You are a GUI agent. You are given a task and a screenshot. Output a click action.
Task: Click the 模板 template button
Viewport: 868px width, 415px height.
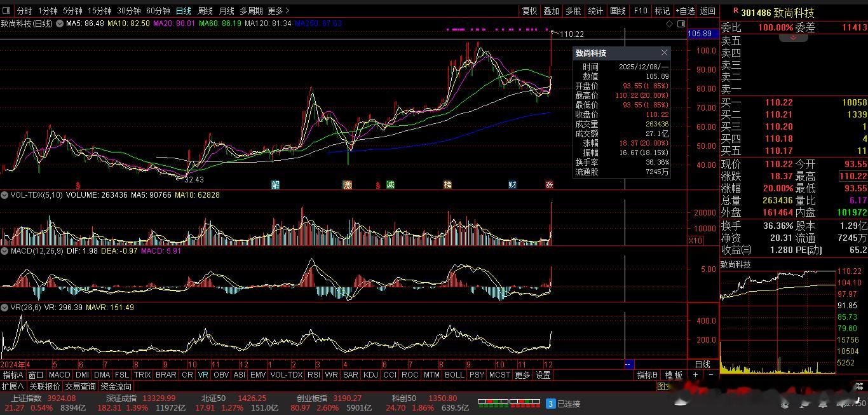click(674, 375)
